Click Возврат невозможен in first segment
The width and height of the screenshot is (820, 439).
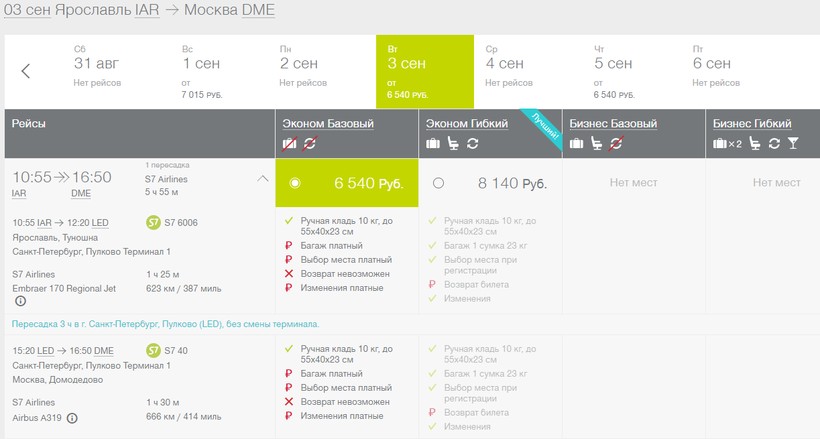[345, 274]
